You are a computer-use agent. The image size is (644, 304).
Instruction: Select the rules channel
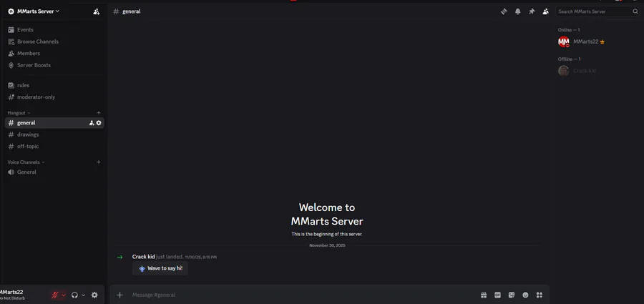[x=54, y=85]
